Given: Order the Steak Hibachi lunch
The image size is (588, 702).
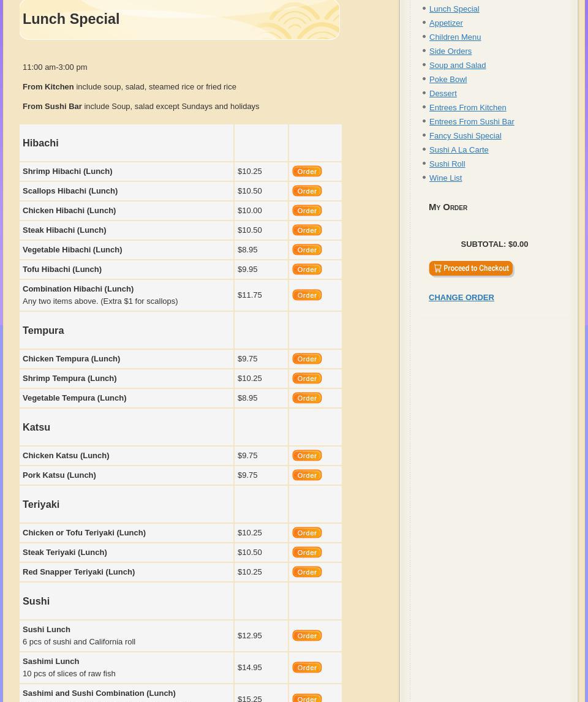Looking at the screenshot, I should coord(307,230).
